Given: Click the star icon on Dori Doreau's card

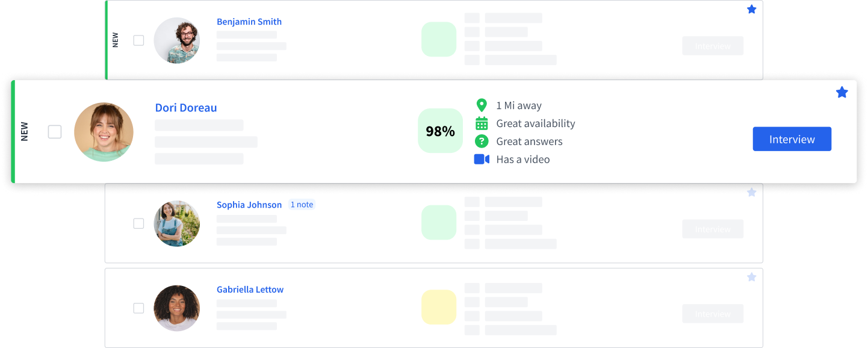Looking at the screenshot, I should [x=842, y=92].
